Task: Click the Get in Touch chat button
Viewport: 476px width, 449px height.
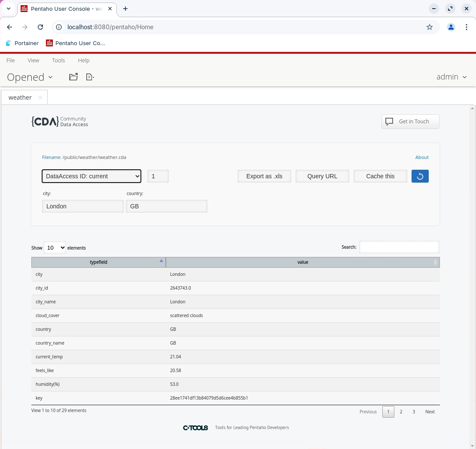Action: tap(410, 122)
